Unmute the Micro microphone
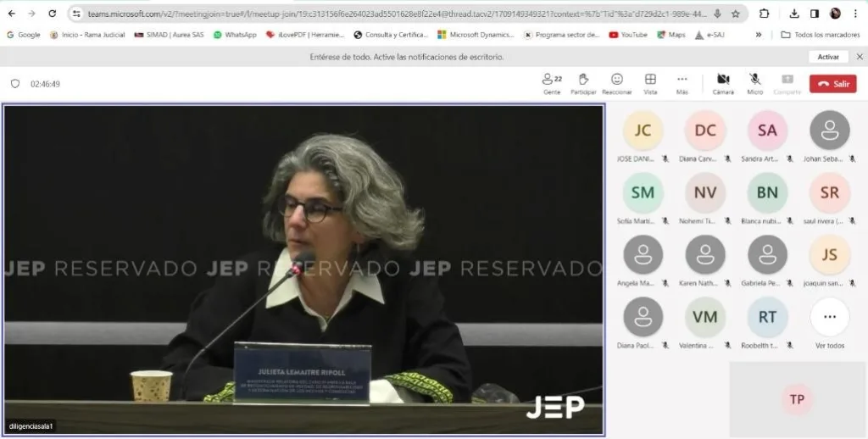 pos(754,84)
